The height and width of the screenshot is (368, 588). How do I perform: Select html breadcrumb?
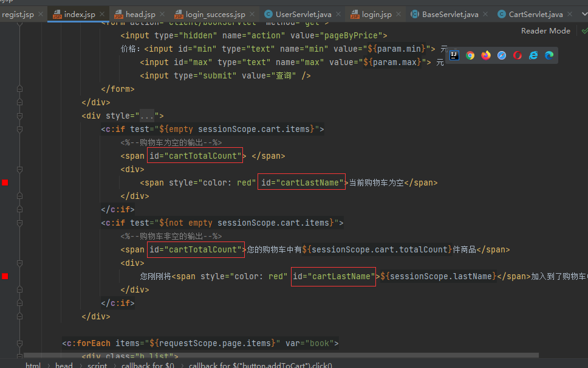point(33,365)
